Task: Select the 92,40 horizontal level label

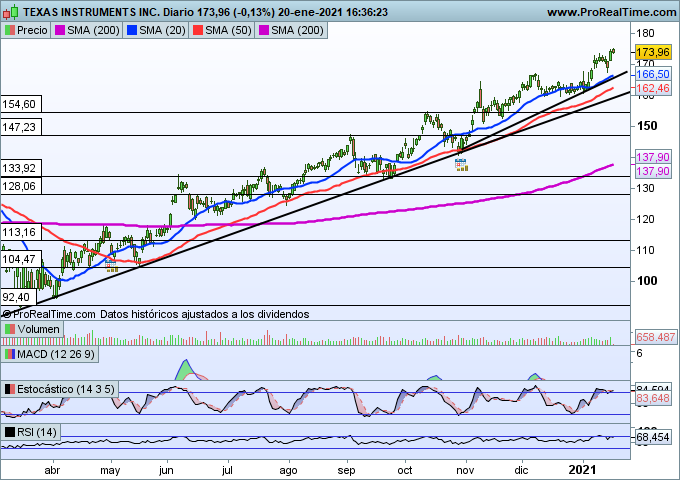Action: coord(18,297)
